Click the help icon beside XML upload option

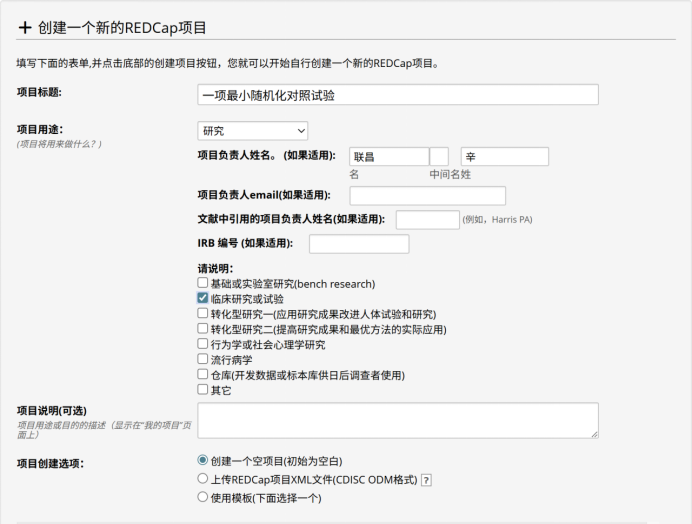pyautogui.click(x=426, y=480)
